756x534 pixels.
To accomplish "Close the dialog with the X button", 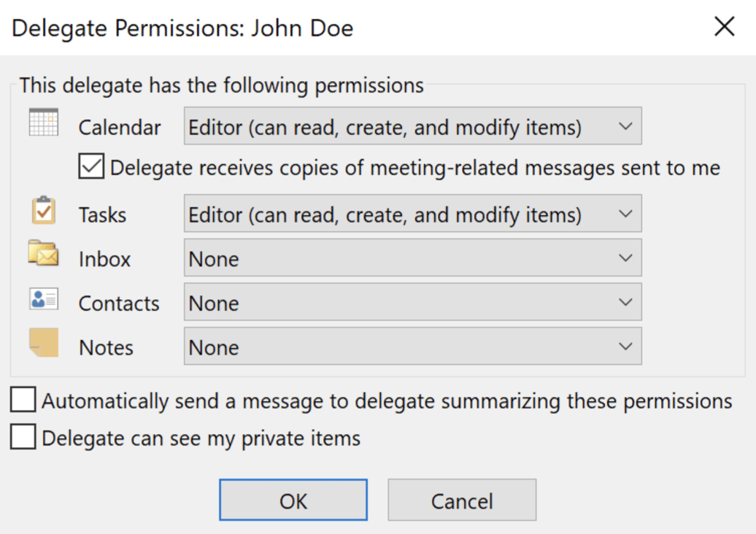I will (724, 26).
